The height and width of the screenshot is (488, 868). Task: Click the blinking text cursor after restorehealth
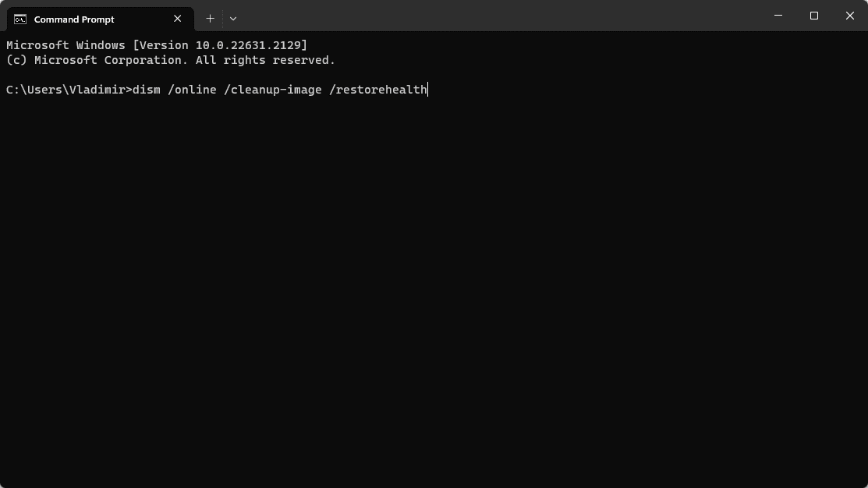coord(428,90)
